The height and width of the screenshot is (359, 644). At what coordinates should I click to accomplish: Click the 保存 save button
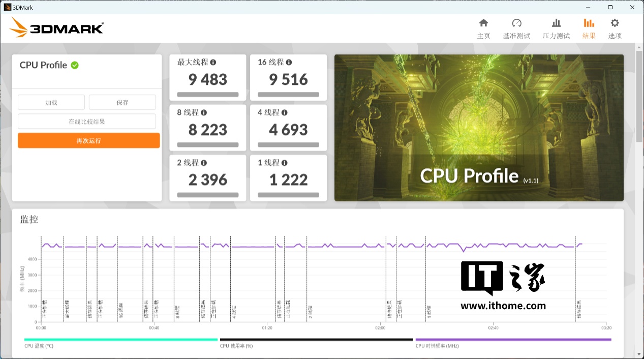(x=122, y=102)
